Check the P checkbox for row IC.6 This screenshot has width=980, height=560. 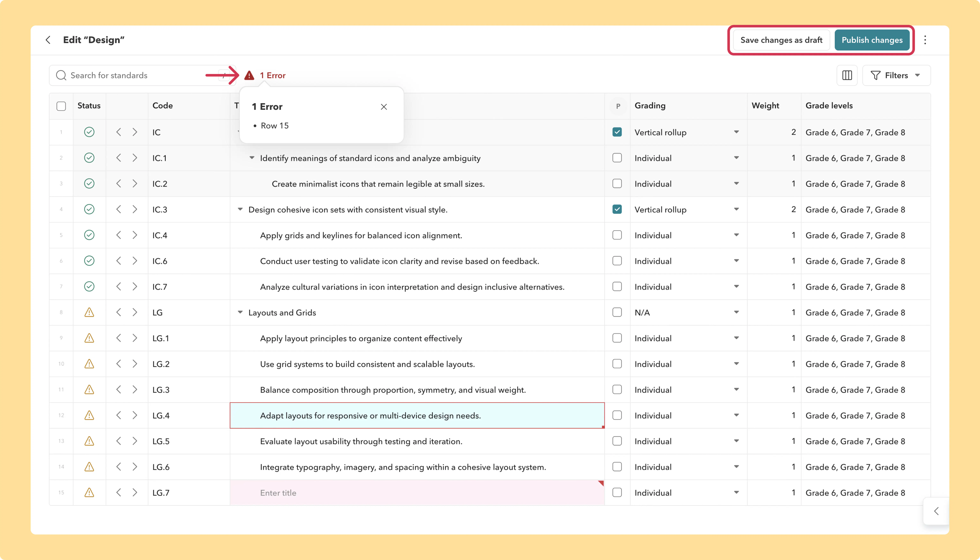pos(617,261)
